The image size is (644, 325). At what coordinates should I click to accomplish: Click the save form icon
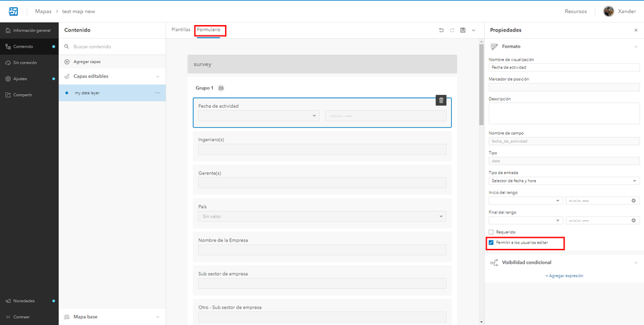463,30
